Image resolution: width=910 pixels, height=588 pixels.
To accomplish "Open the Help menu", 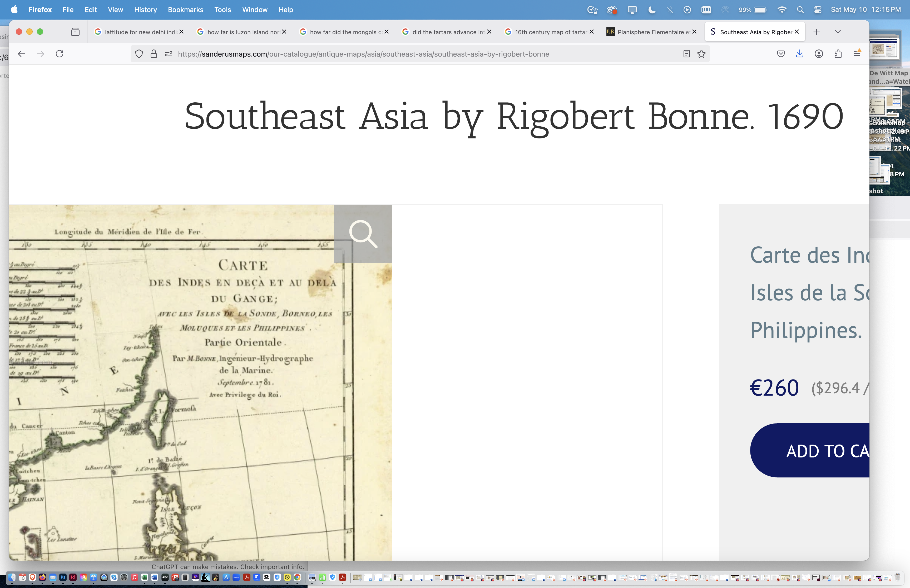I will (286, 9).
